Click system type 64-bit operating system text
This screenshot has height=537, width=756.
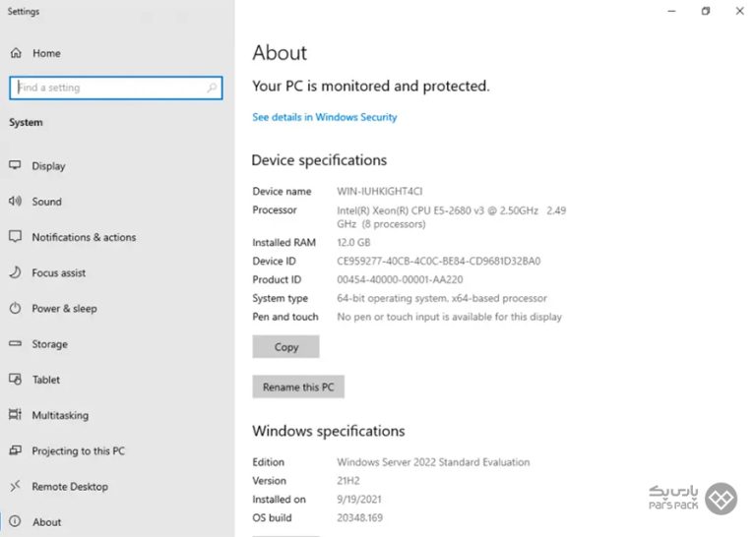[442, 298]
